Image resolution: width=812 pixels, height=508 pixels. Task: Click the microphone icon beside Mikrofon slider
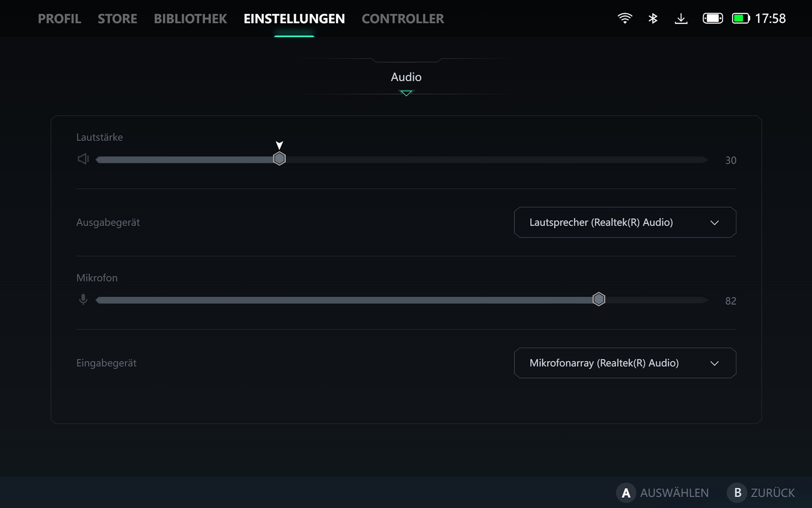click(83, 300)
